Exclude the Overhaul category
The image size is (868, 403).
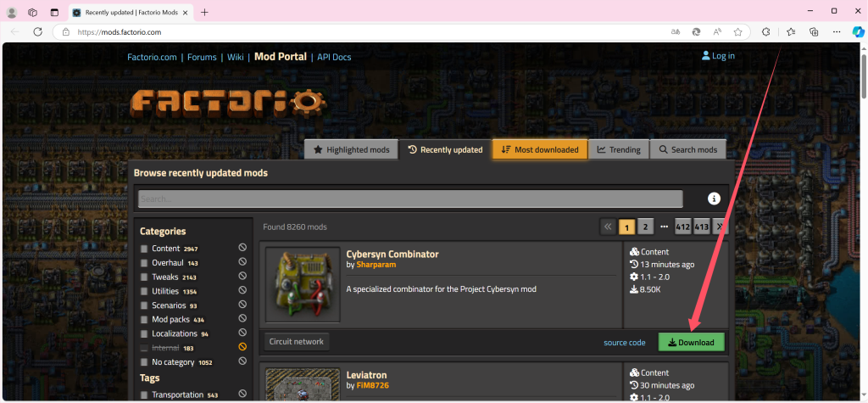pos(242,262)
